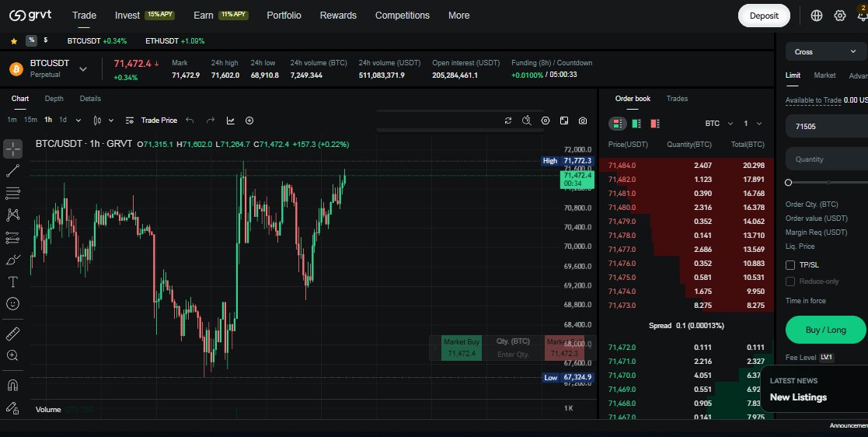Select the 1m timeframe
Screen dimensions: 868x437
pyautogui.click(x=12, y=121)
